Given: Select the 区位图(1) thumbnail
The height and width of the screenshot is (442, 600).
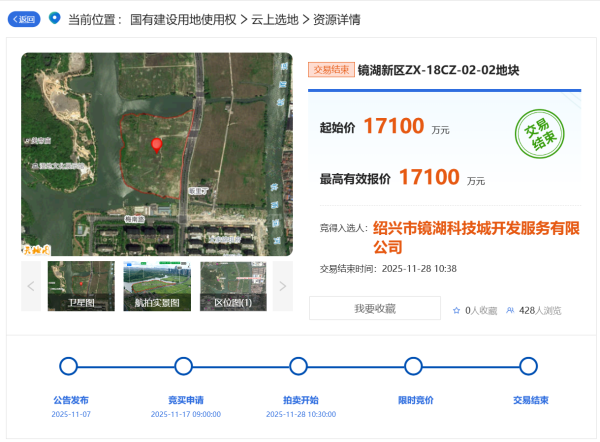Looking at the screenshot, I should coord(233,286).
